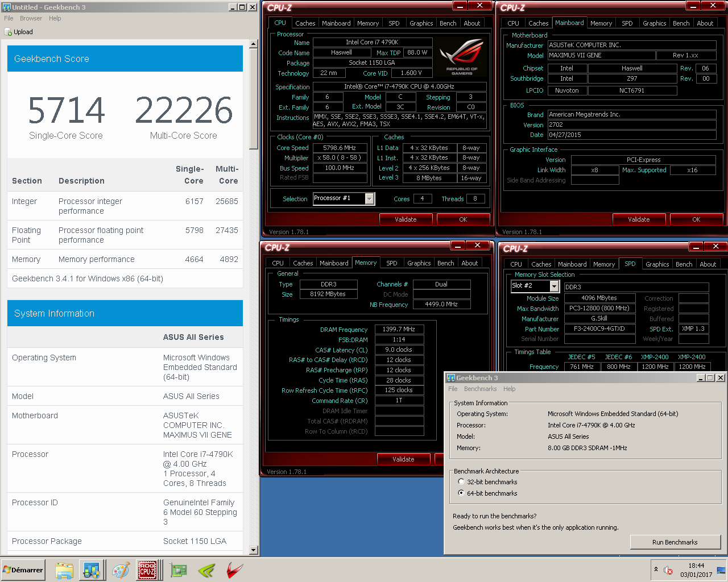The height and width of the screenshot is (582, 728).
Task: Click the Démarrer start button
Action: click(23, 570)
